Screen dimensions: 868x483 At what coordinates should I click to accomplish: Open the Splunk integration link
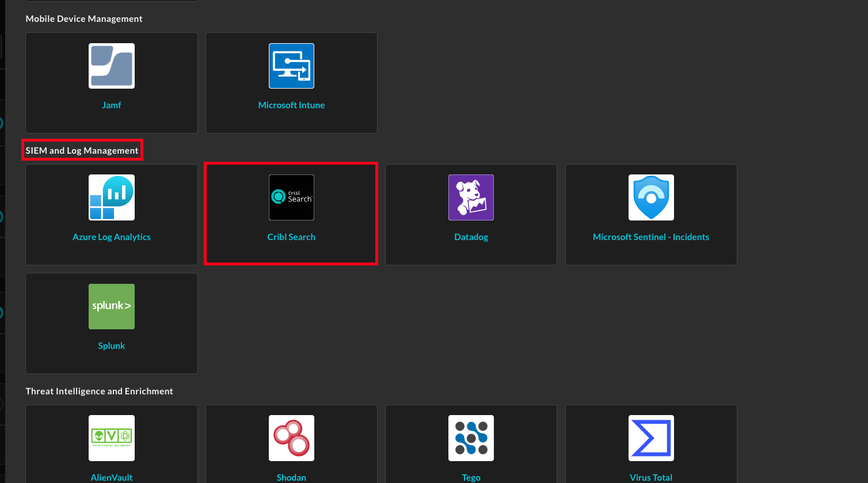112,346
